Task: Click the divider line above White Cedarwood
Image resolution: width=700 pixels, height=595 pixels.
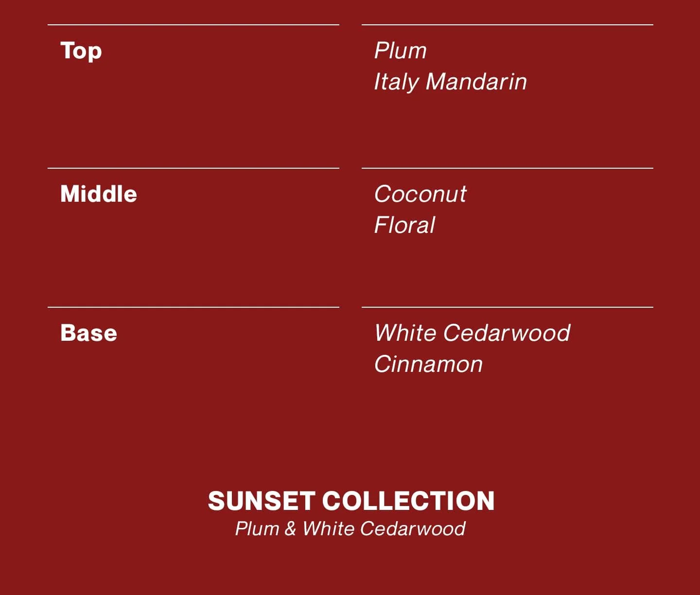Action: [x=507, y=307]
